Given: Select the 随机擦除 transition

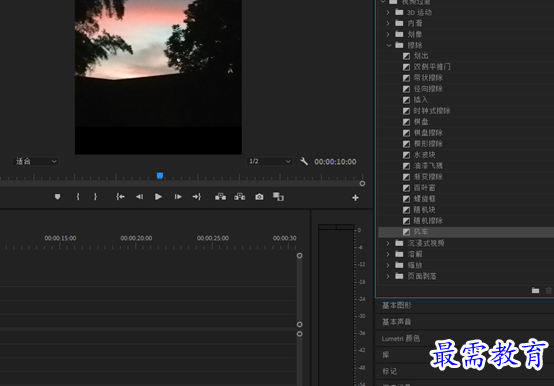Looking at the screenshot, I should 428,221.
